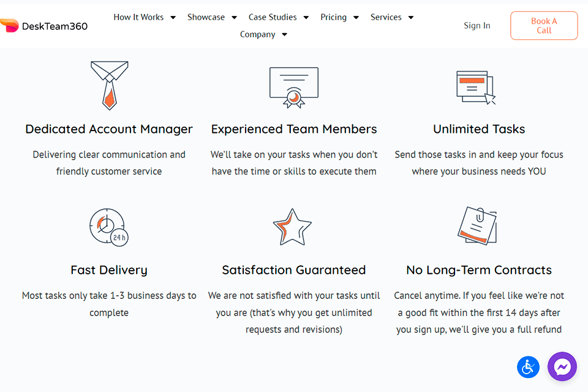Image resolution: width=588 pixels, height=392 pixels.
Task: Click the paperclip No Long-Term Contracts icon
Action: (x=477, y=225)
